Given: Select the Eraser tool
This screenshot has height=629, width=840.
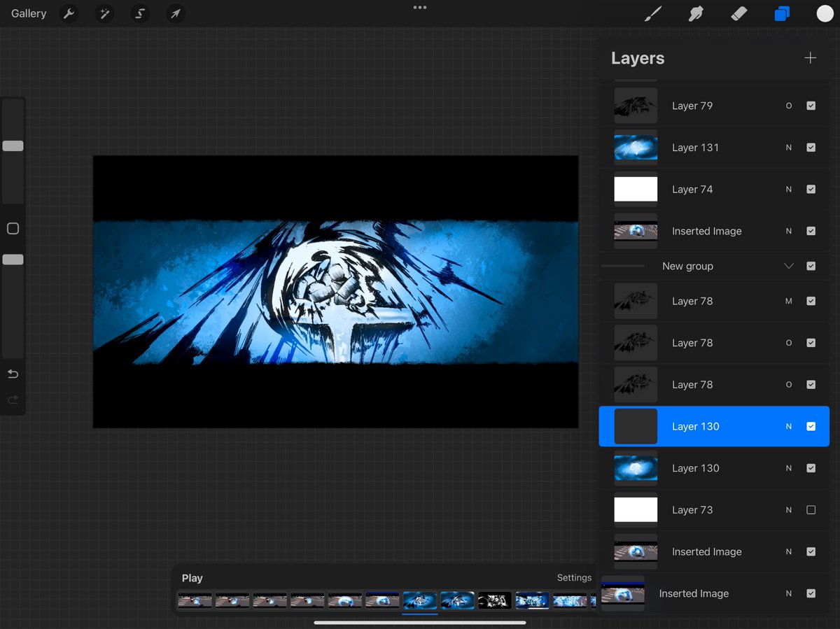Looking at the screenshot, I should (x=738, y=13).
